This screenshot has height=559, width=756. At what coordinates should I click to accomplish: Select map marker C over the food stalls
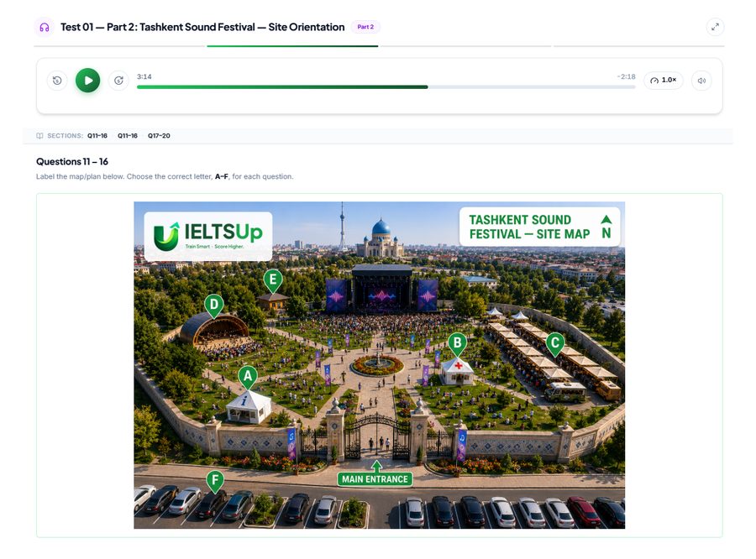(x=555, y=344)
